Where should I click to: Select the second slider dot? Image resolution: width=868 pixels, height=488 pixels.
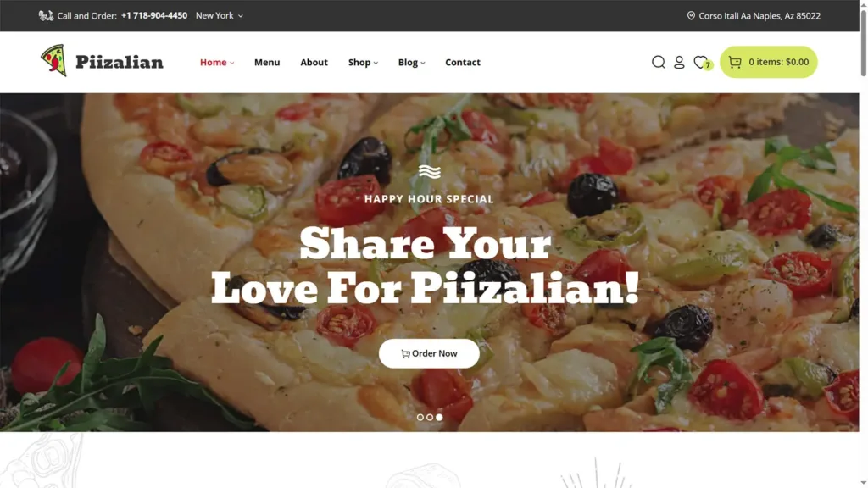click(430, 417)
